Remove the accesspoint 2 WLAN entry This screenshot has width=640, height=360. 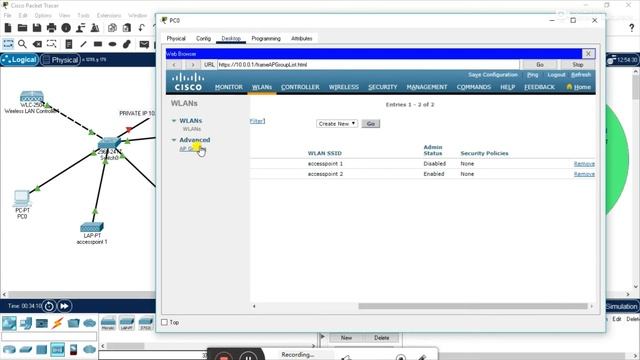pos(584,174)
